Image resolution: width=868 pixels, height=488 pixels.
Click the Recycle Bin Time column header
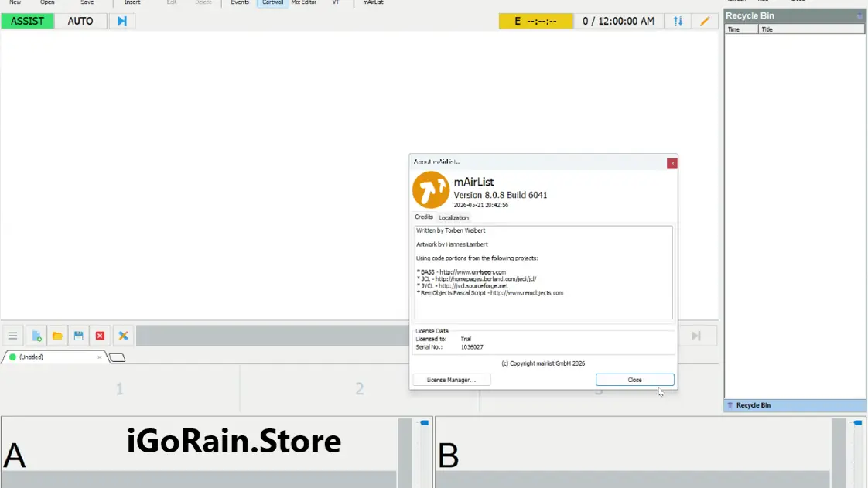[741, 29]
